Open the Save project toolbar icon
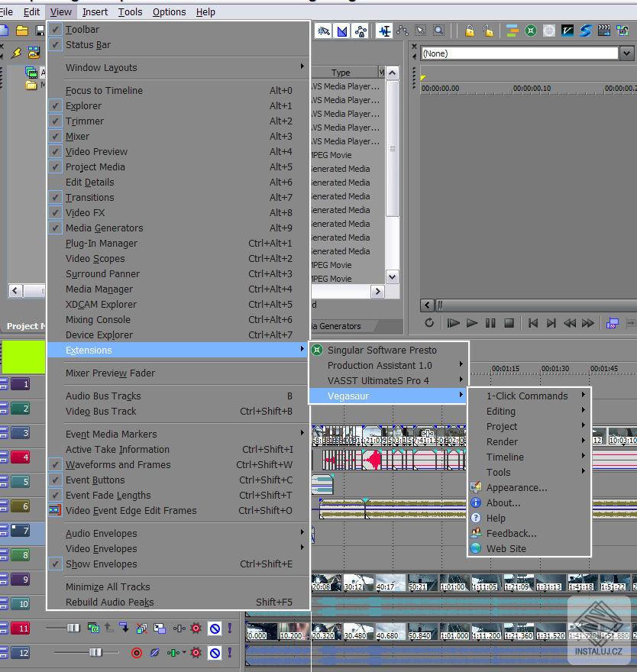 point(40,31)
